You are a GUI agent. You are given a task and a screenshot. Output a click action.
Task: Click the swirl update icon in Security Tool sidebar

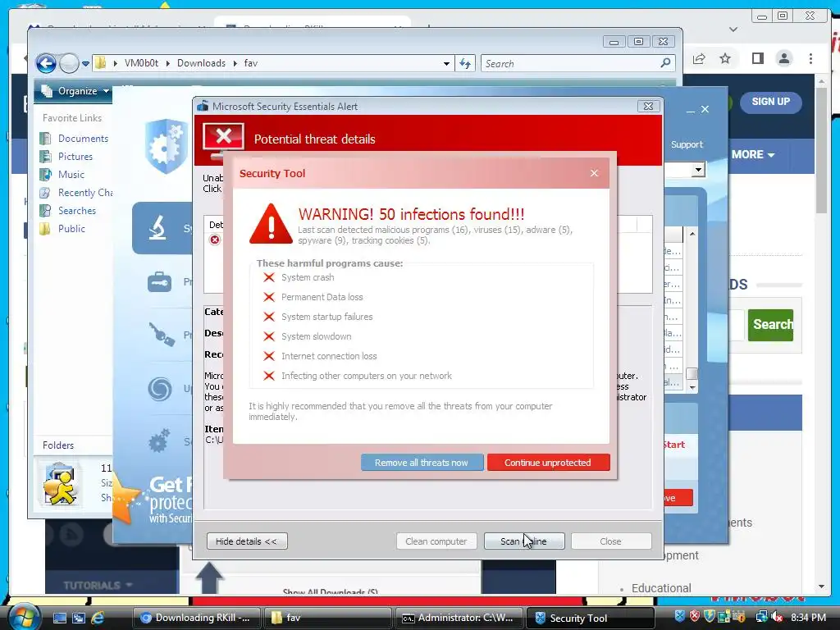pyautogui.click(x=160, y=389)
